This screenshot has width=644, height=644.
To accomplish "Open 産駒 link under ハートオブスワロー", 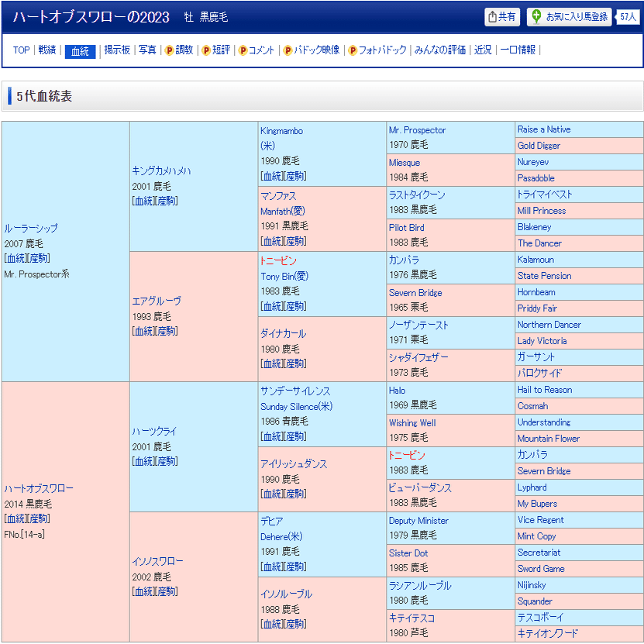I will (38, 518).
